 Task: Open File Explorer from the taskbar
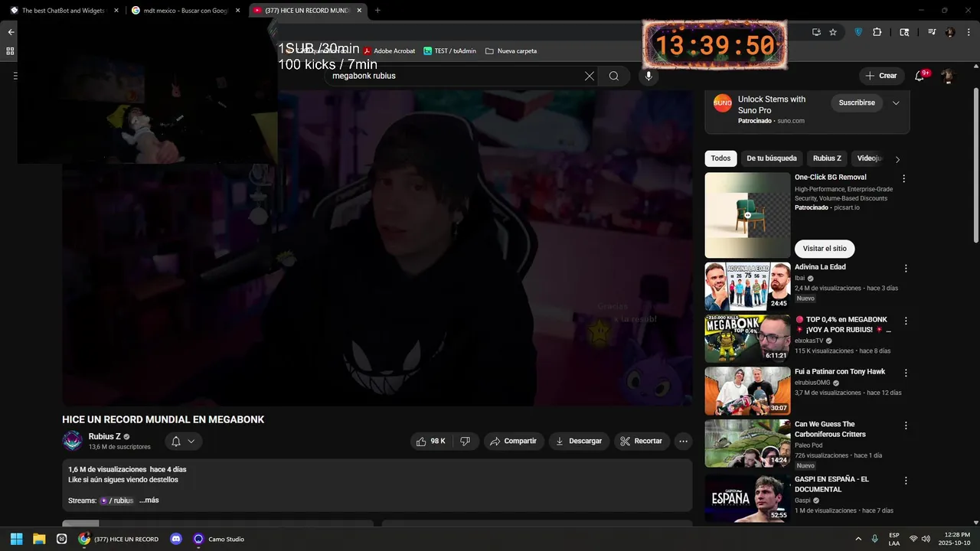39,539
